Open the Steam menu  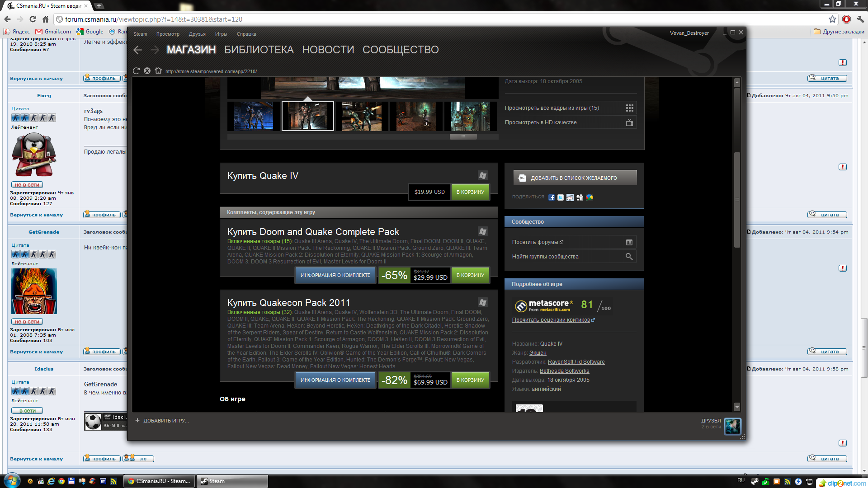[x=140, y=34]
